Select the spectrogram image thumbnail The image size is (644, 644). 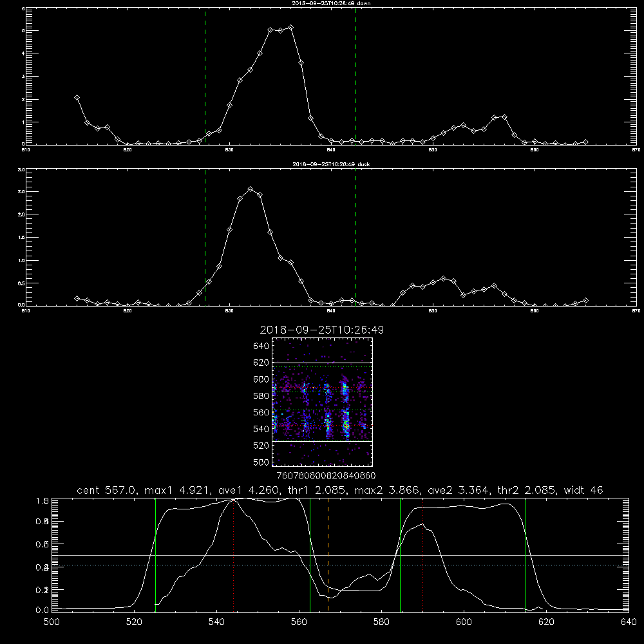[x=323, y=402]
